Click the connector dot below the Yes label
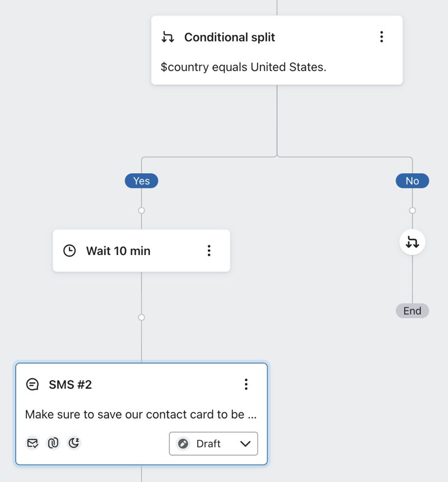Viewport: 448px width, 482px height. (141, 210)
